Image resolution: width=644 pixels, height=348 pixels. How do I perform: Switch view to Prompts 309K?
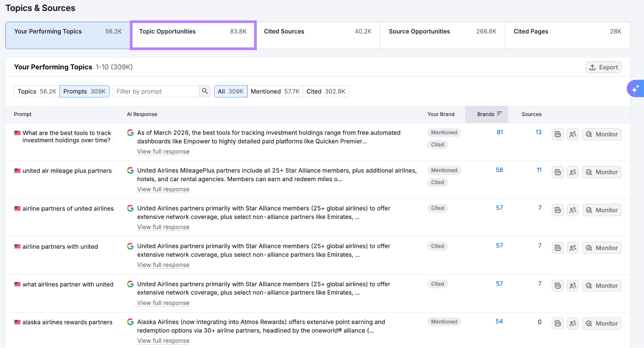pyautogui.click(x=84, y=91)
